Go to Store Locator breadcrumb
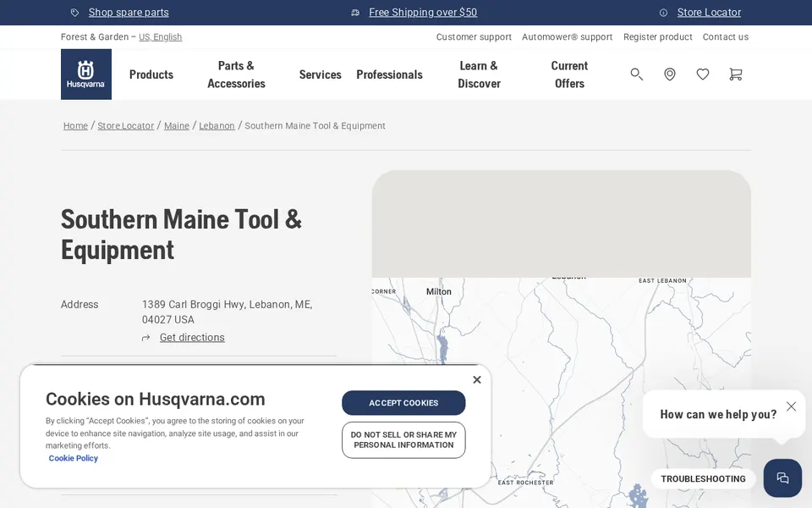This screenshot has width=812, height=508. [x=126, y=126]
